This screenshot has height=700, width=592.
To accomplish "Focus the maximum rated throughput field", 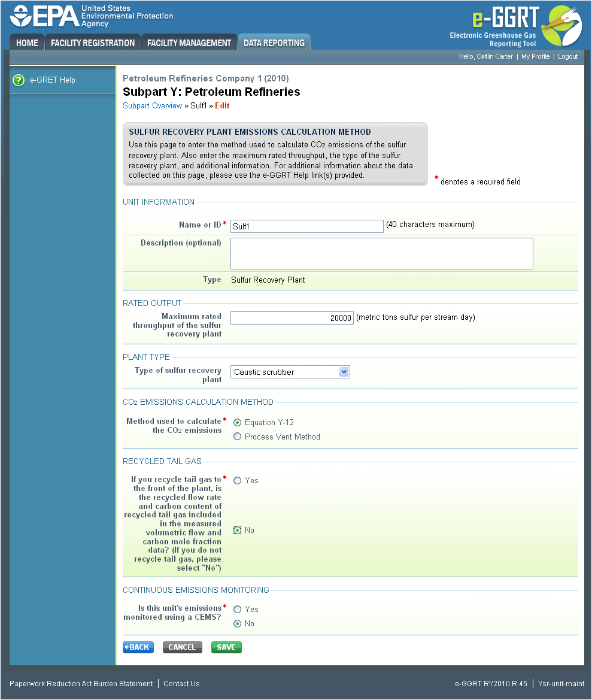I will [x=292, y=318].
